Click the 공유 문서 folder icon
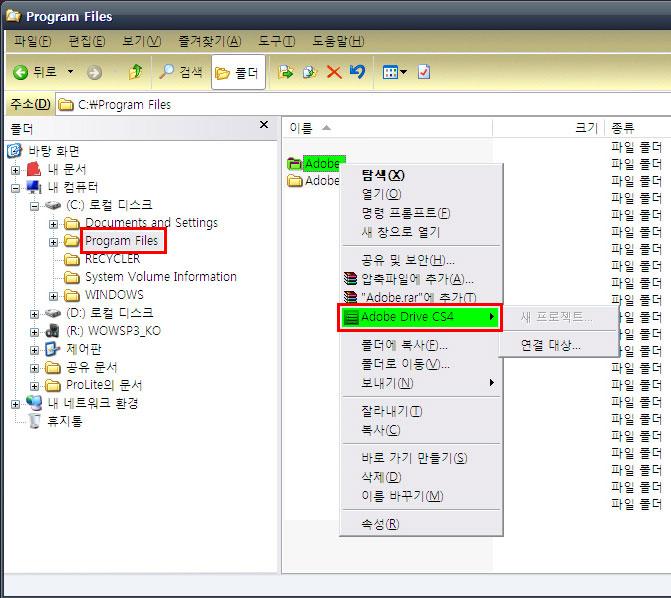 53,367
